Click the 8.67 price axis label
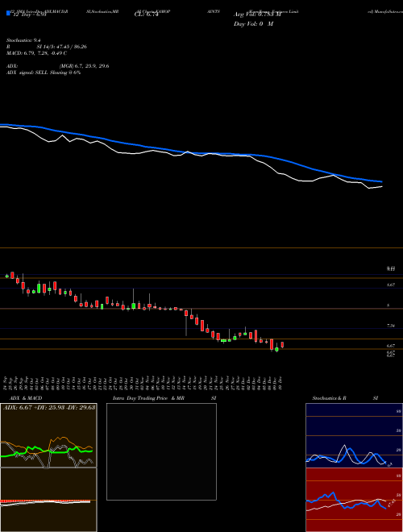 [x=391, y=285]
